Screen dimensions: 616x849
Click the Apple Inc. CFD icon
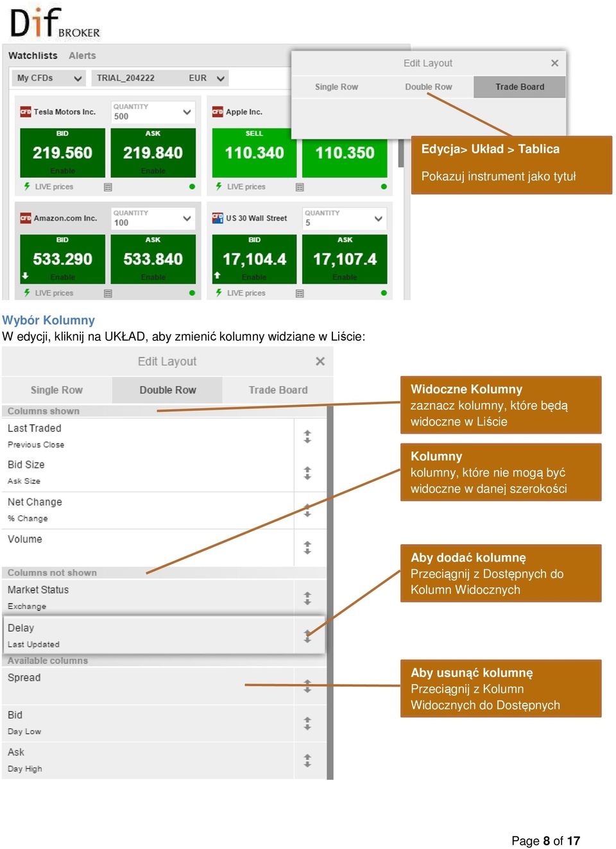coord(218,112)
